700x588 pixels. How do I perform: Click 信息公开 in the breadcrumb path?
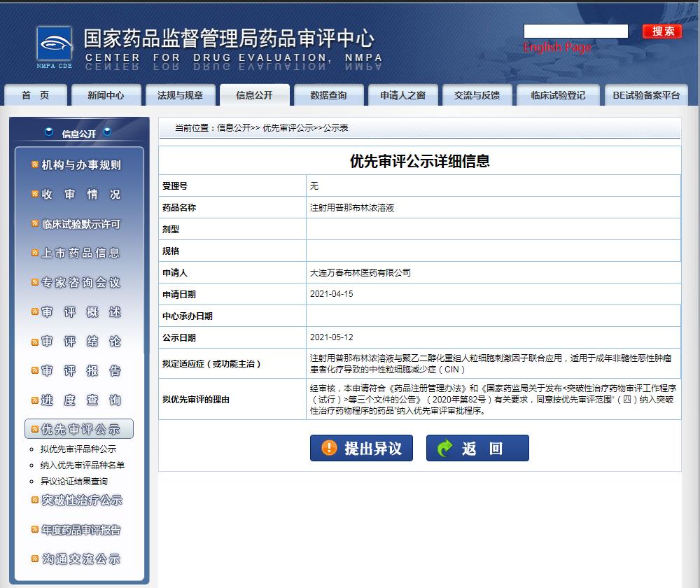click(233, 128)
